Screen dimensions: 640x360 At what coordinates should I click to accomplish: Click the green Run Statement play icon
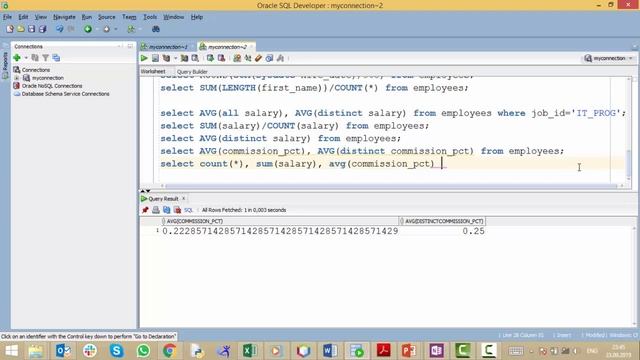[x=144, y=58]
